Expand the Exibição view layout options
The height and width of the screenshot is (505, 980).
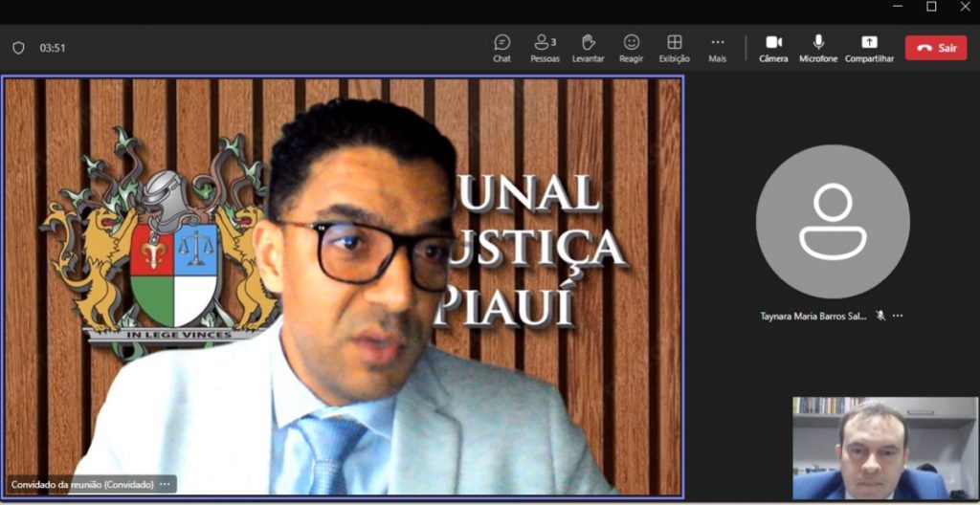(674, 47)
